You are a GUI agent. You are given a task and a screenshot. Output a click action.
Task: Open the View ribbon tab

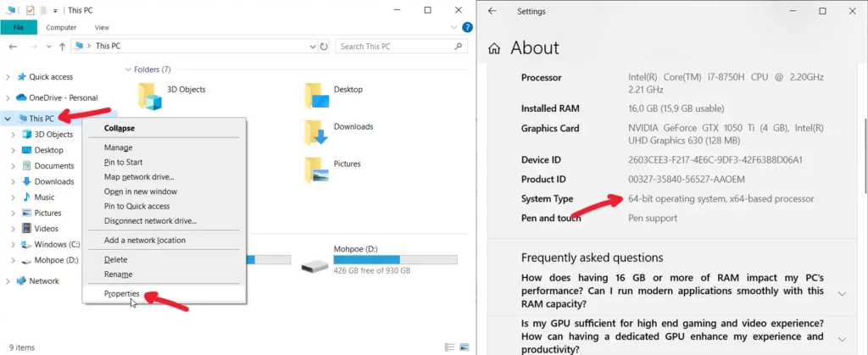pyautogui.click(x=102, y=27)
